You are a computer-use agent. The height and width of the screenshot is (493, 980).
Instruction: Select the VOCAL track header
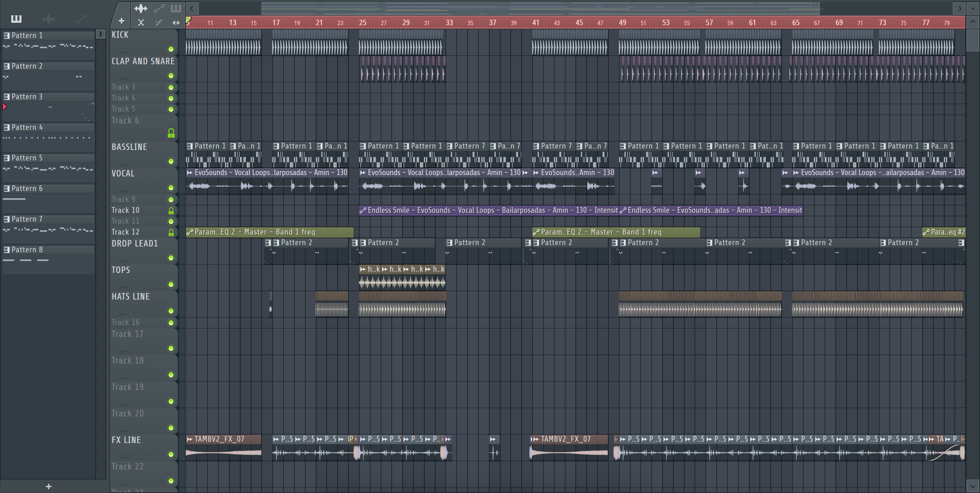click(144, 181)
